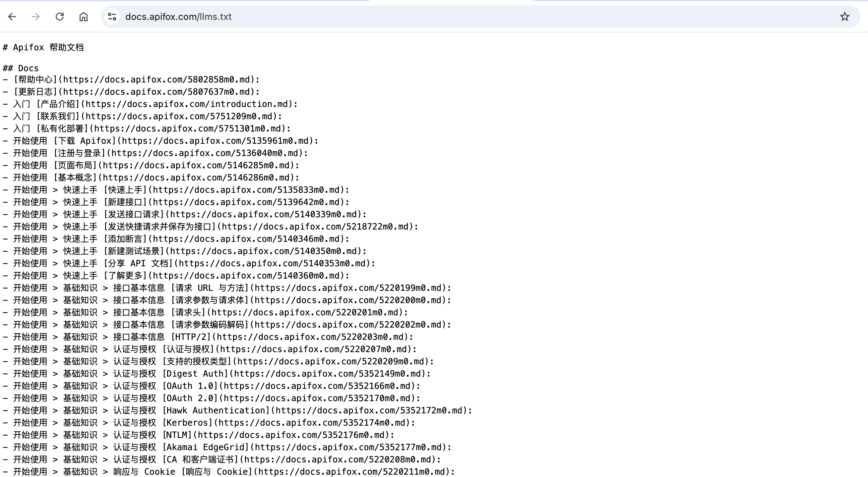Select the Digest Auth 5352149m0.md line
Viewport: 868px width, 477px height.
pyautogui.click(x=217, y=374)
